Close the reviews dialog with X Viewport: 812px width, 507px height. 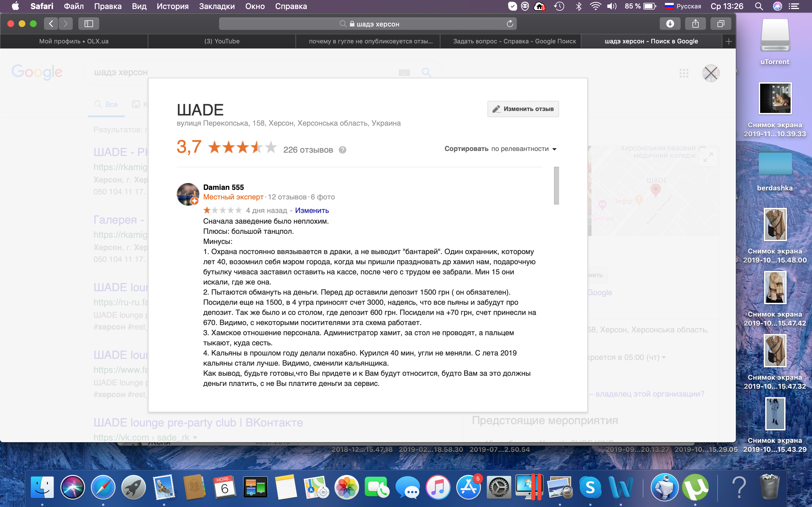click(711, 73)
